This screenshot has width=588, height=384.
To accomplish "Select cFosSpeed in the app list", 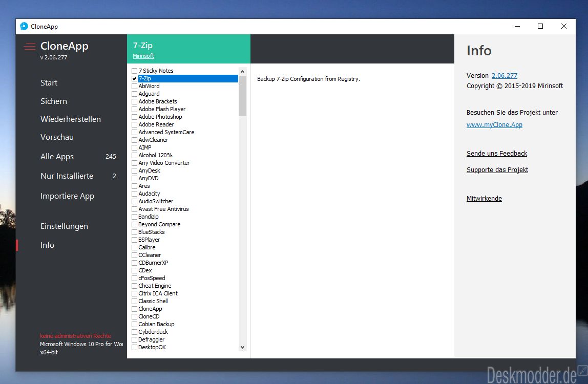I will coord(152,278).
